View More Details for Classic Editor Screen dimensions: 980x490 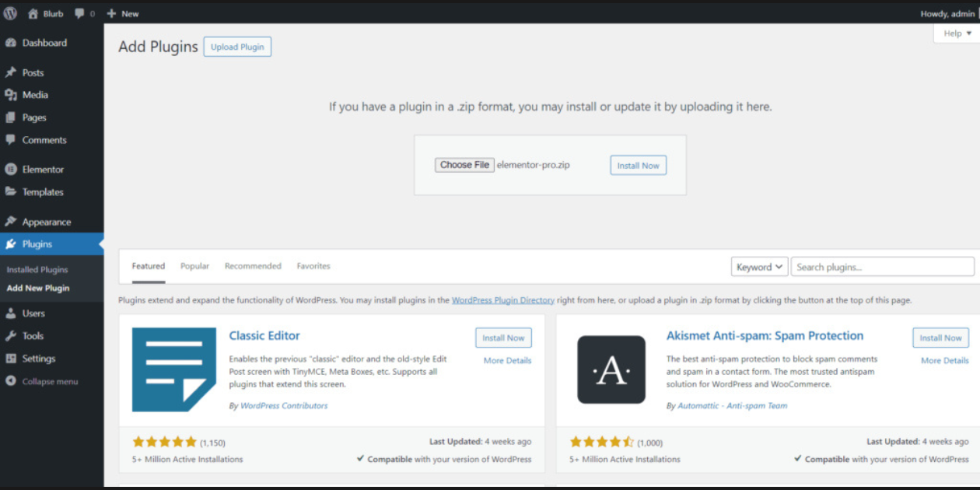[508, 361]
